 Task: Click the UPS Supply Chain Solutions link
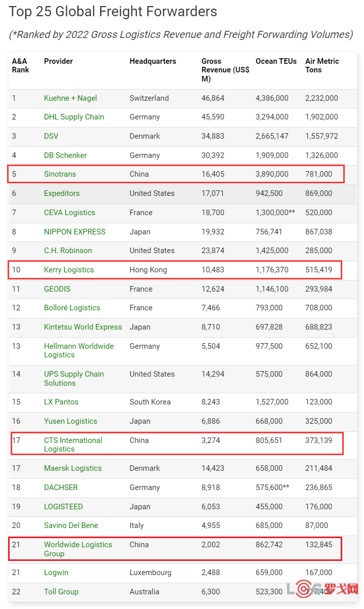[x=74, y=379]
